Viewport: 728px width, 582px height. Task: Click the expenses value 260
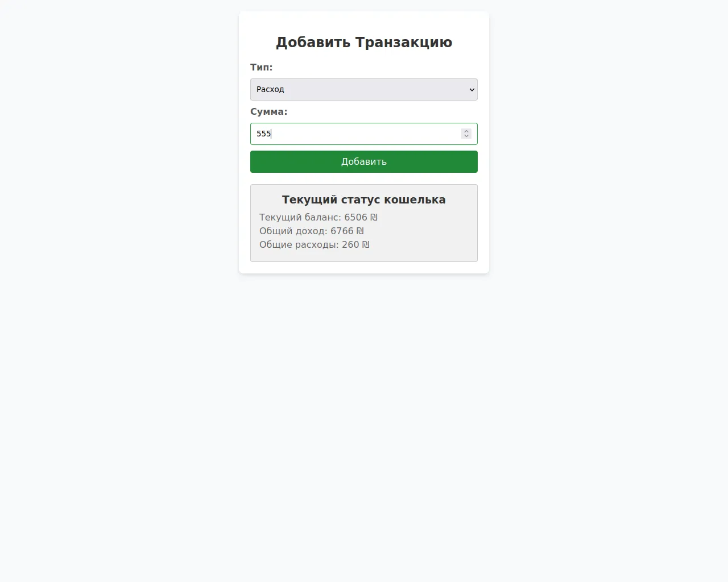click(x=350, y=244)
